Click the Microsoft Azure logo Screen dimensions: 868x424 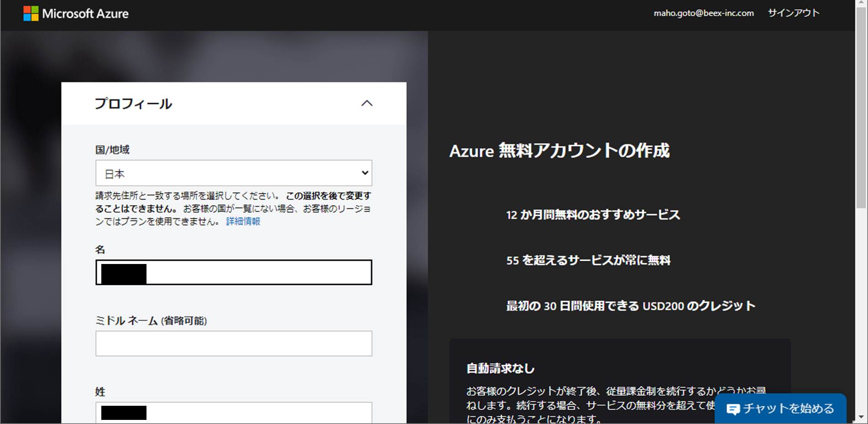pos(76,14)
